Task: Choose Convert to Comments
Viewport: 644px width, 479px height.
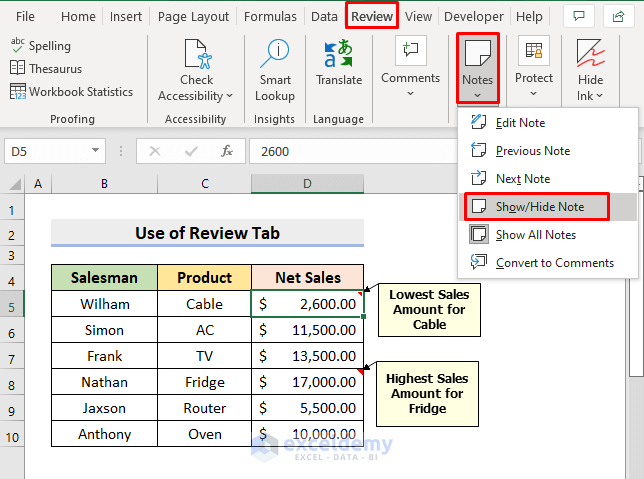Action: (554, 263)
